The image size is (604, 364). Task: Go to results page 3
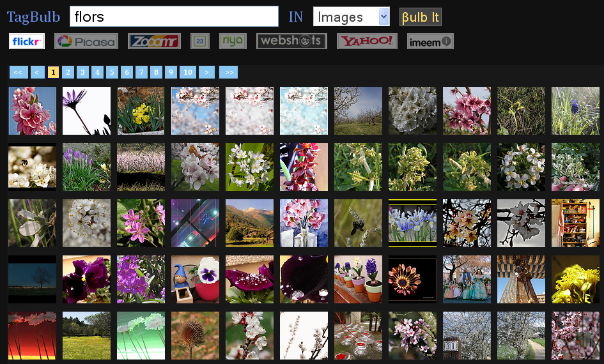(82, 72)
